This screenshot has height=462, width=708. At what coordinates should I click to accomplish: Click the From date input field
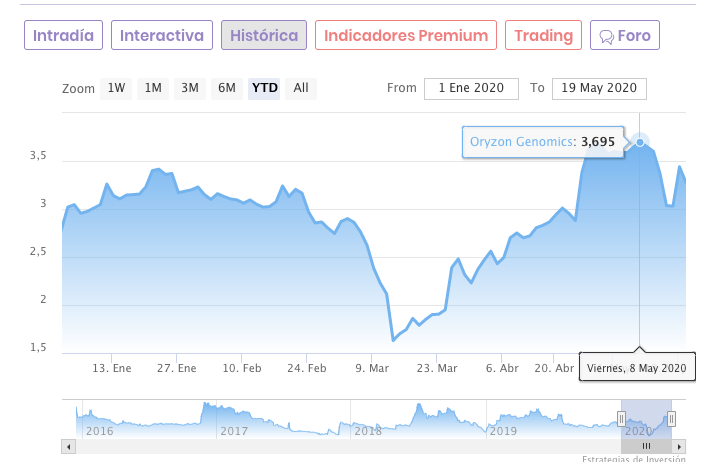pyautogui.click(x=471, y=88)
